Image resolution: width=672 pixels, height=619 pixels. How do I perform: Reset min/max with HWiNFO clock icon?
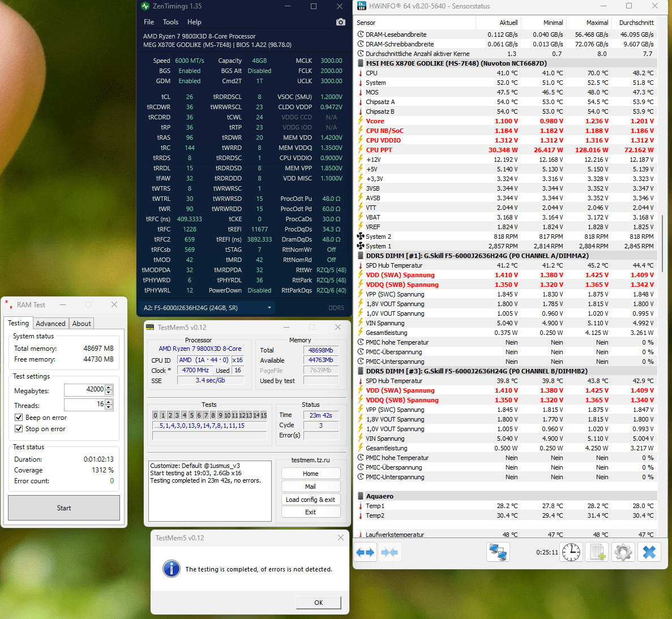[x=571, y=552]
